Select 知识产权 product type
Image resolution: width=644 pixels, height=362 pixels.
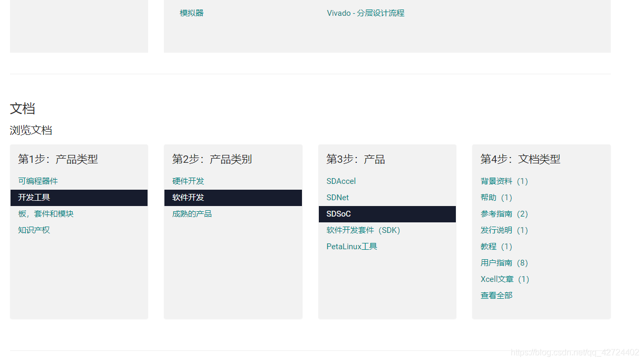[x=34, y=230]
